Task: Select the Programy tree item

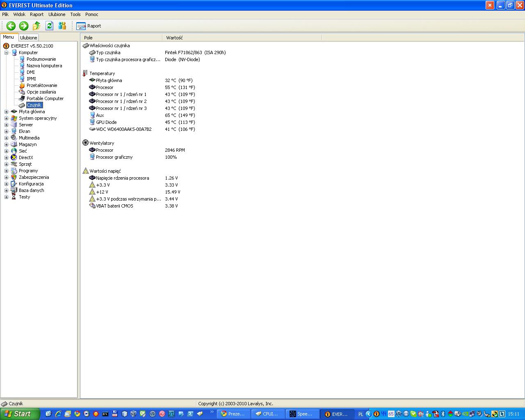Action: (x=28, y=171)
